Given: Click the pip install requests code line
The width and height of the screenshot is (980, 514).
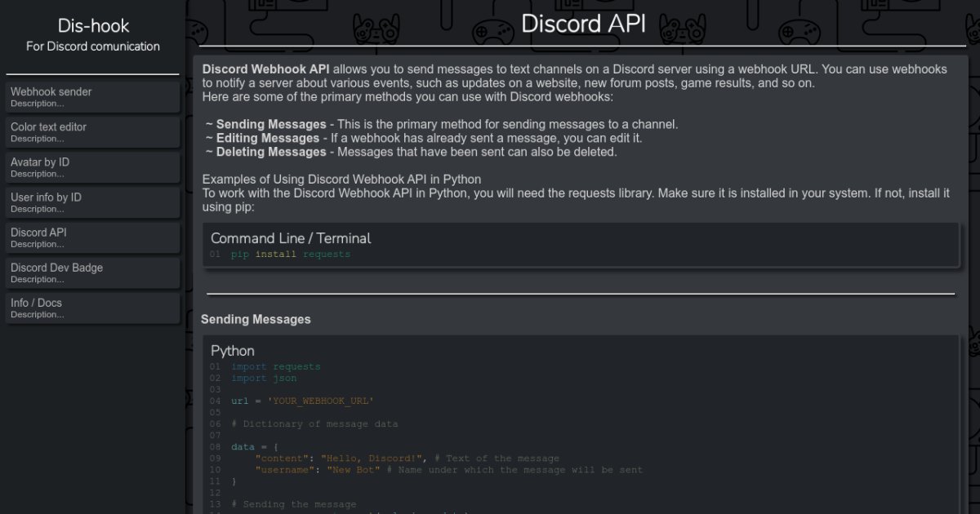Looking at the screenshot, I should [290, 255].
